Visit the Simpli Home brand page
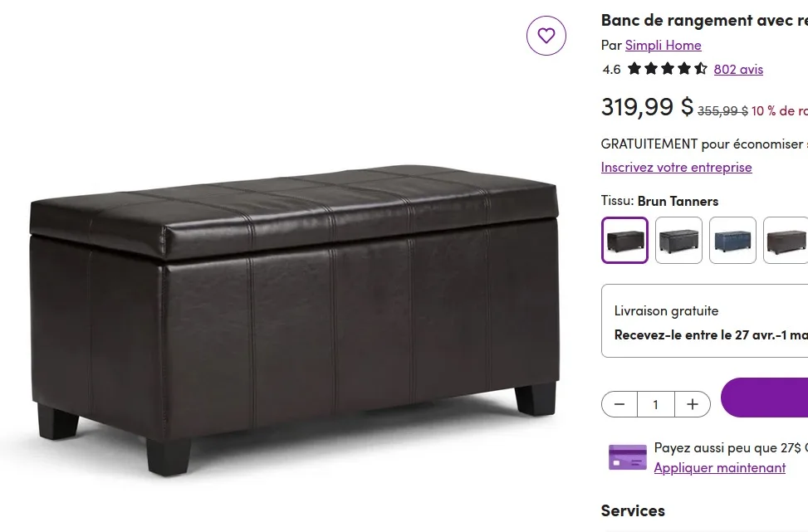 point(663,45)
